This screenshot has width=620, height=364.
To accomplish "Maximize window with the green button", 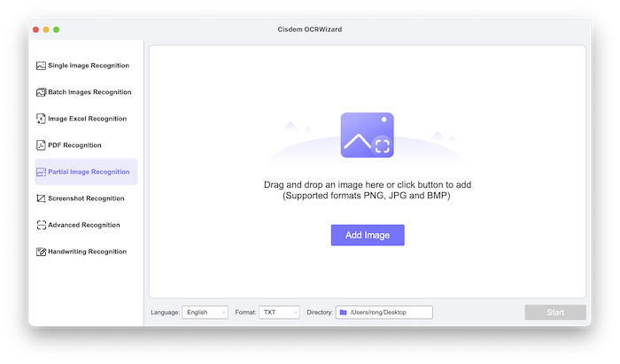I will point(57,29).
